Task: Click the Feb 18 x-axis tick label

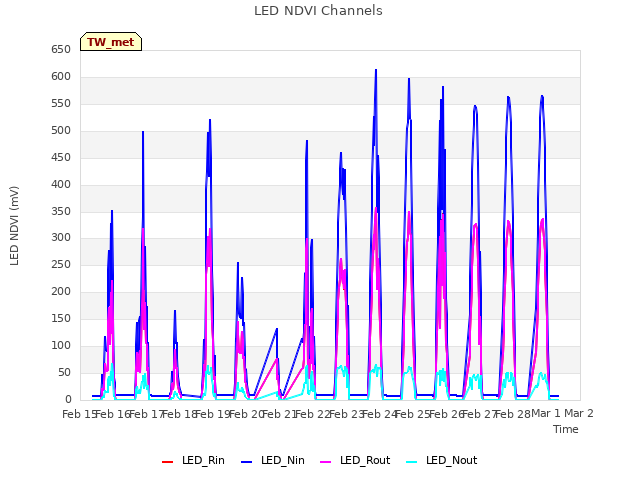Action: 180,414
